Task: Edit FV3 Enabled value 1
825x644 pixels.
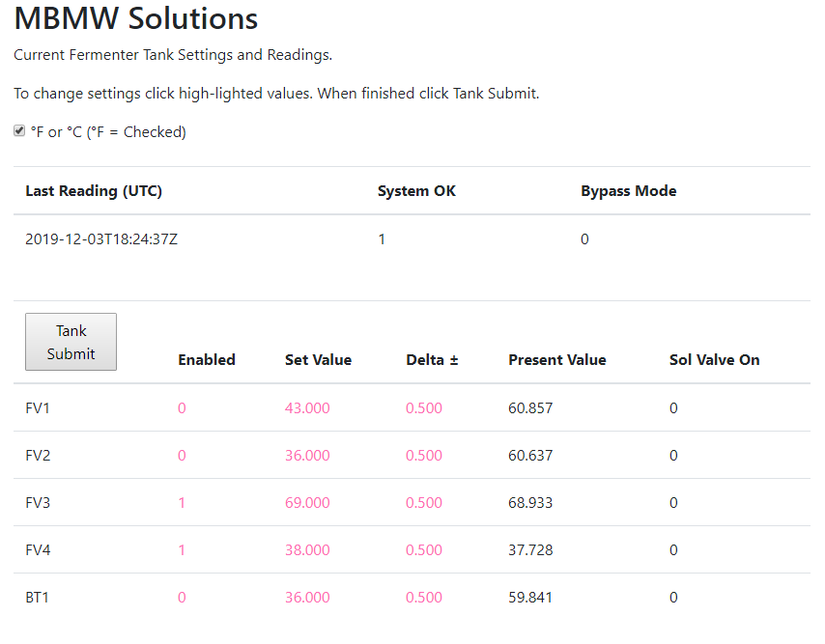Action: pos(182,503)
